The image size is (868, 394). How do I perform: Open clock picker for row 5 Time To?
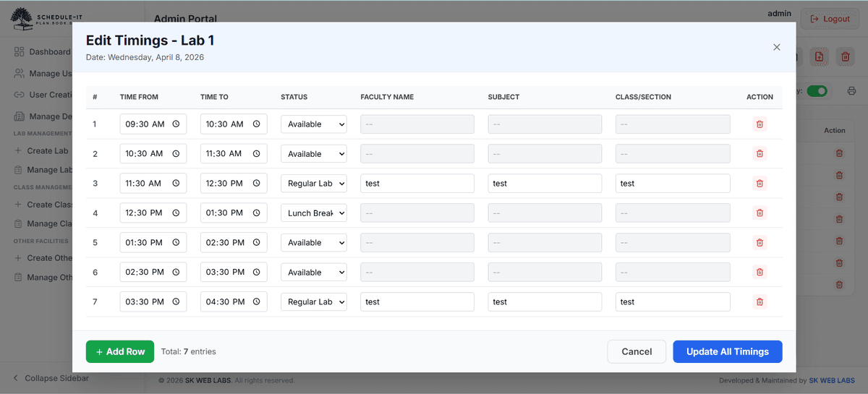[256, 243]
